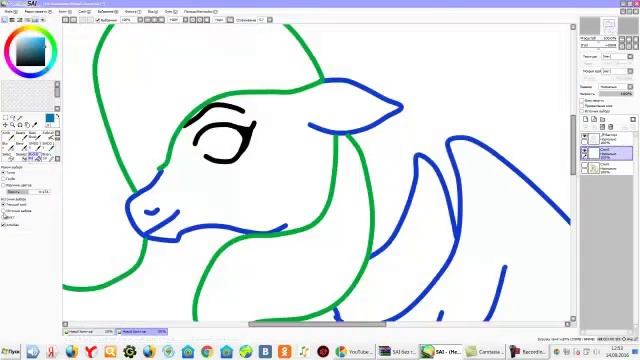Toggle the show selection checkbox in toolbar
The height and width of the screenshot is (360, 640).
pos(98,20)
